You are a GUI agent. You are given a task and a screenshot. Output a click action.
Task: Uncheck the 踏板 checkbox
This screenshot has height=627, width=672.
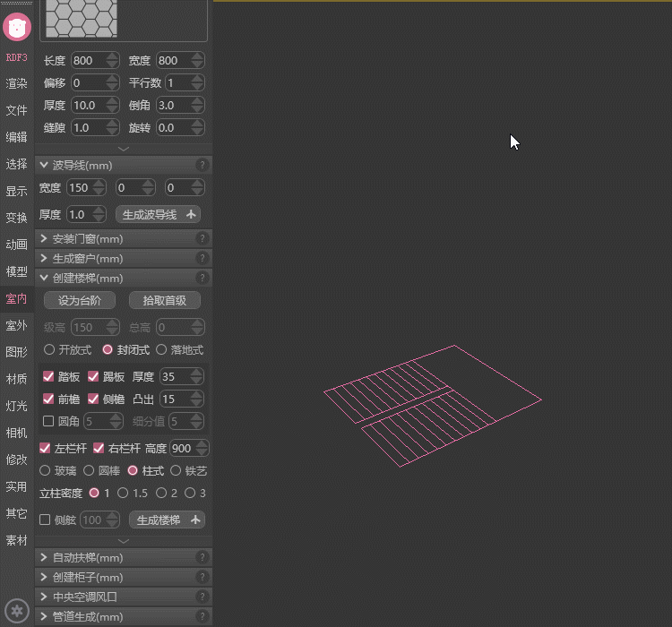pyautogui.click(x=48, y=376)
